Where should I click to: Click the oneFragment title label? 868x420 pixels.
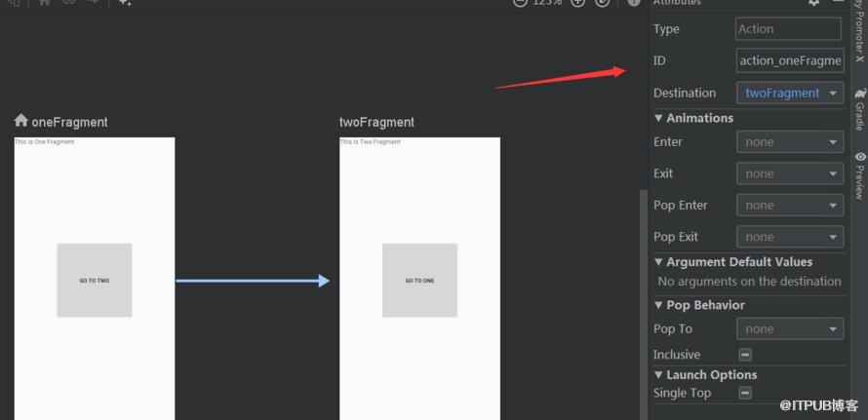point(70,122)
